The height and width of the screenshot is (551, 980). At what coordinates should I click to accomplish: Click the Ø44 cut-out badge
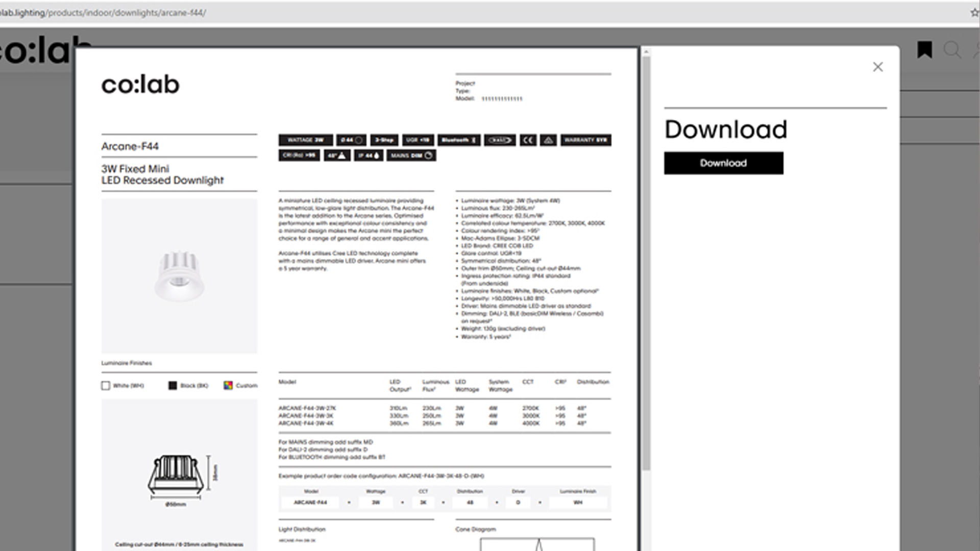351,140
